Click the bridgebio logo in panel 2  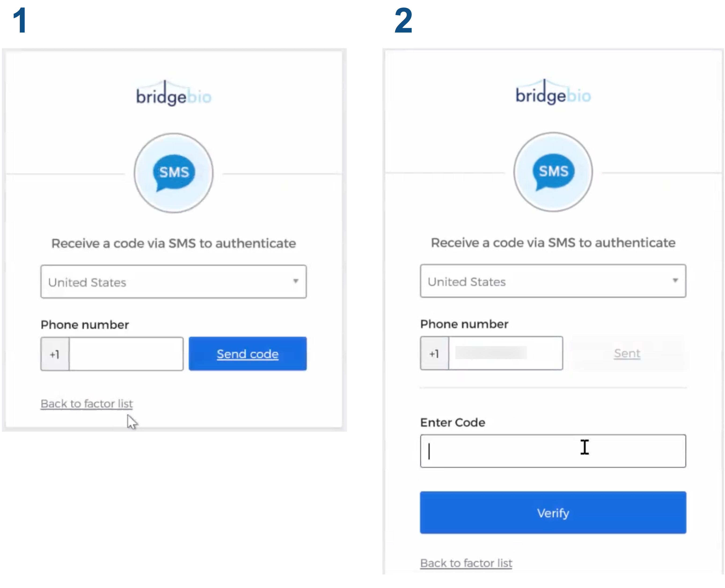click(553, 94)
